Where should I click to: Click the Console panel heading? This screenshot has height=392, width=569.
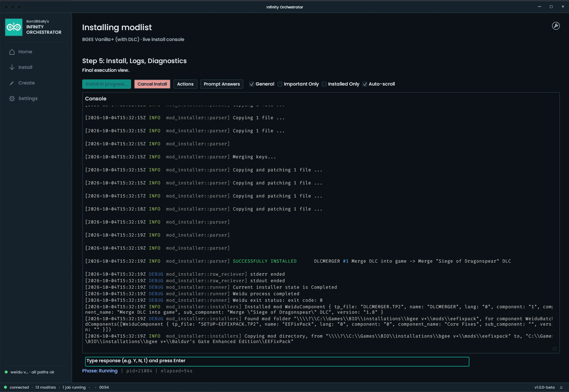96,99
